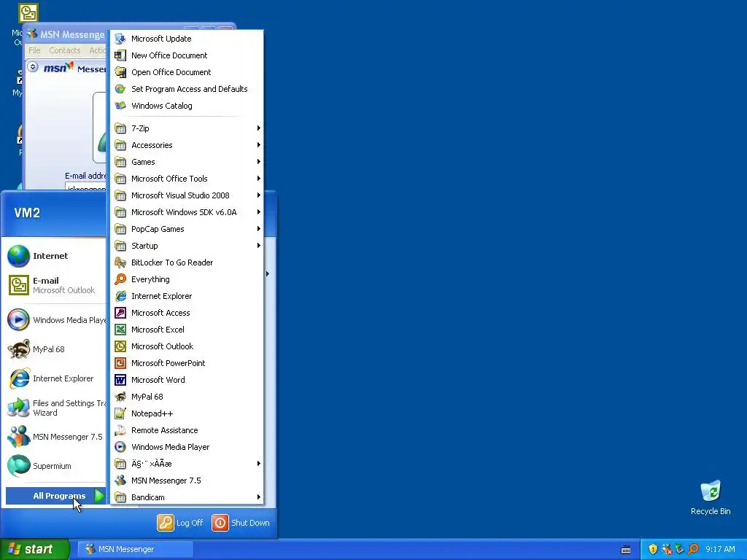The image size is (747, 560).
Task: Expand Microsoft Windows SDK v6.0A folder
Action: 187,212
